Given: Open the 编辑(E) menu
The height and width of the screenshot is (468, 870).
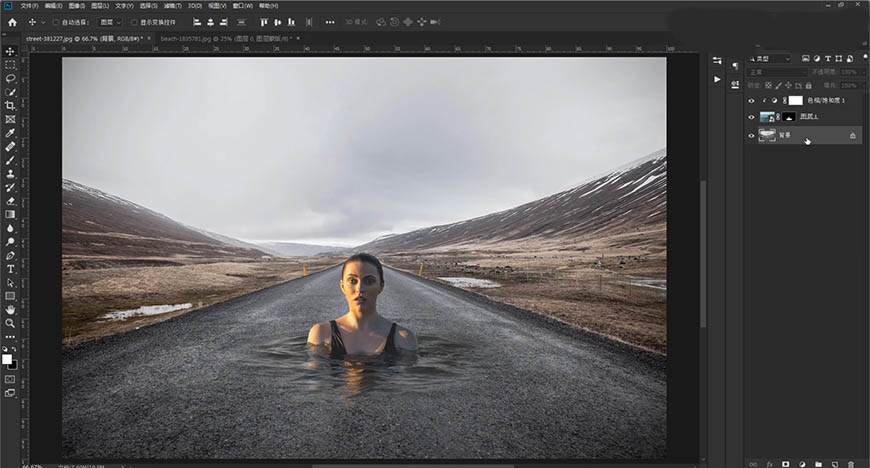Looking at the screenshot, I should pos(53,6).
